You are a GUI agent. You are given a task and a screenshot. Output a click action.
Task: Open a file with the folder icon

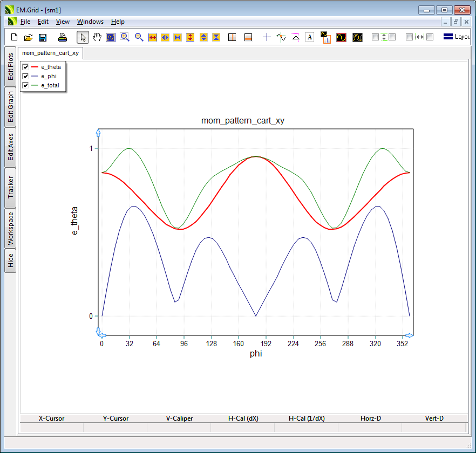(x=29, y=37)
